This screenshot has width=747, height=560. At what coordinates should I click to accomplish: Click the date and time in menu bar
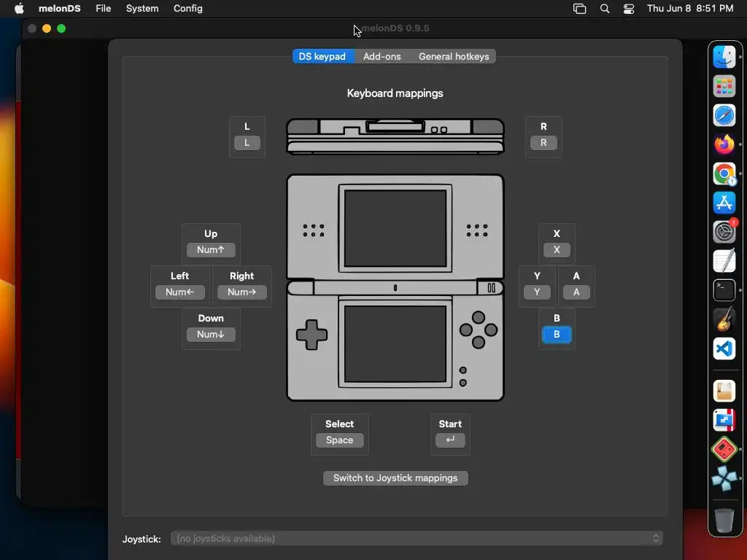tap(690, 9)
